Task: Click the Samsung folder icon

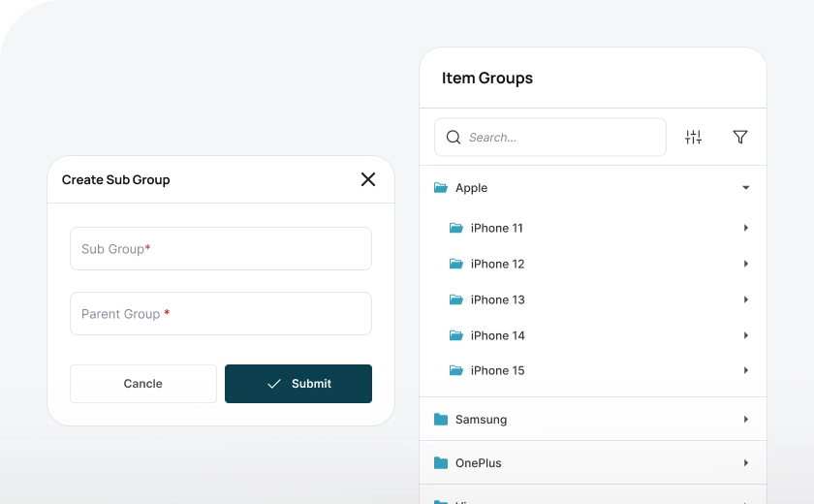Action: coord(441,419)
